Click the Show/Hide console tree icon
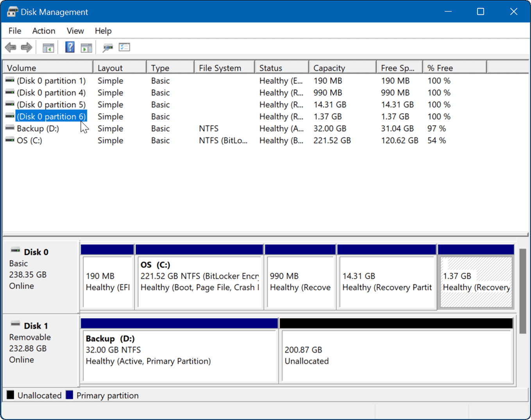Viewport: 531px width, 420px height. [48, 47]
